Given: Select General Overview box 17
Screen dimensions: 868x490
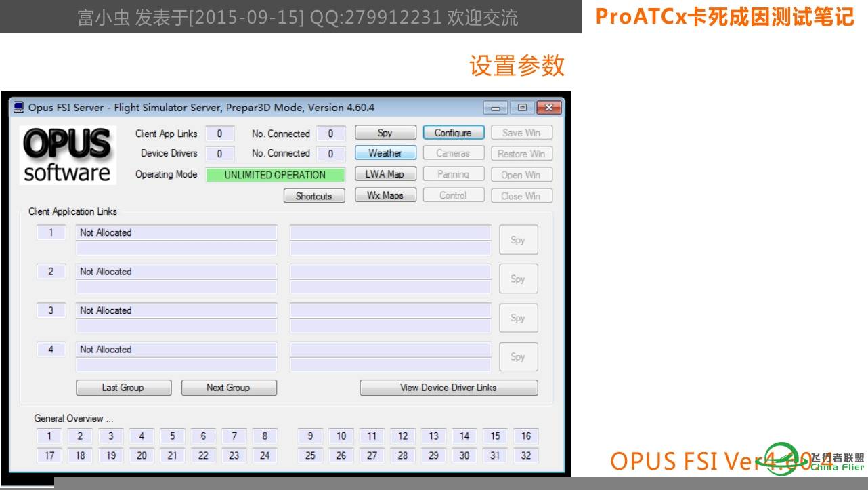Looking at the screenshot, I should (49, 455).
